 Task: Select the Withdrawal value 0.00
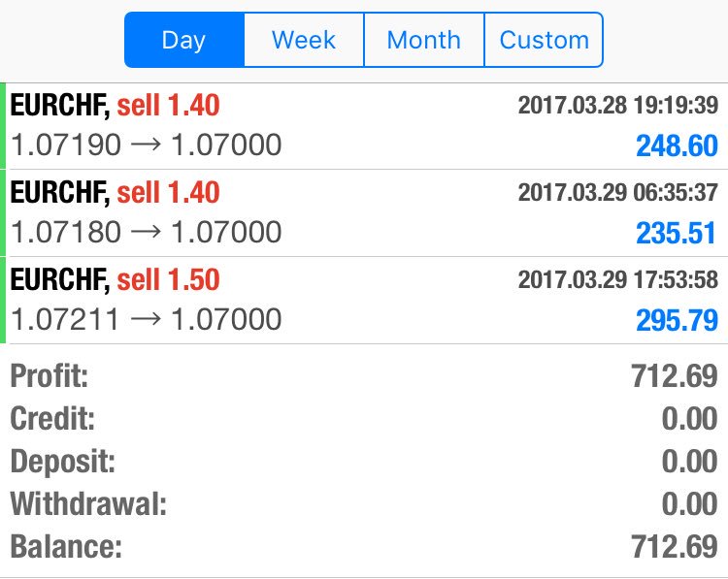click(690, 504)
